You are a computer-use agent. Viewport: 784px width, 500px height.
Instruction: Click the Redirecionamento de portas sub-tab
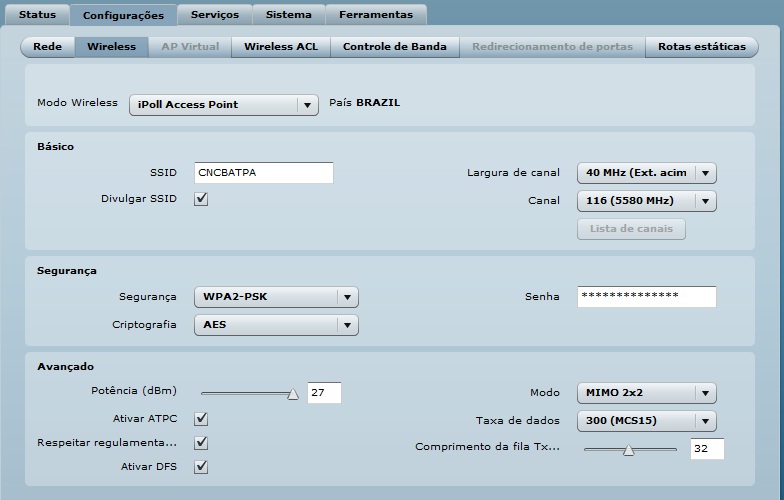pos(552,46)
